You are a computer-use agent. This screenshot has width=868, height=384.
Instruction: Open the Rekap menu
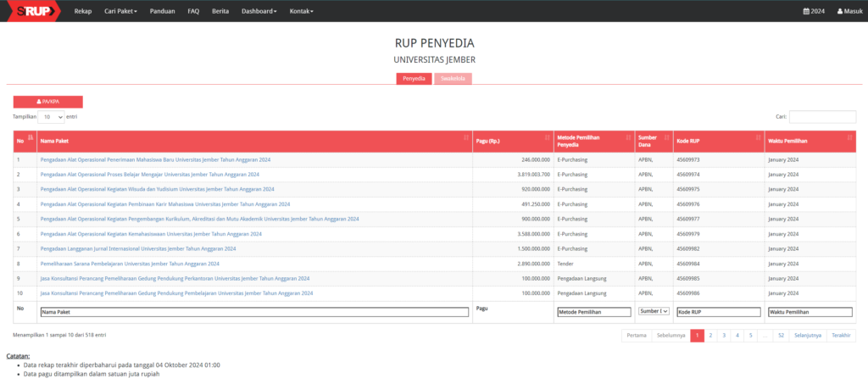(x=82, y=11)
